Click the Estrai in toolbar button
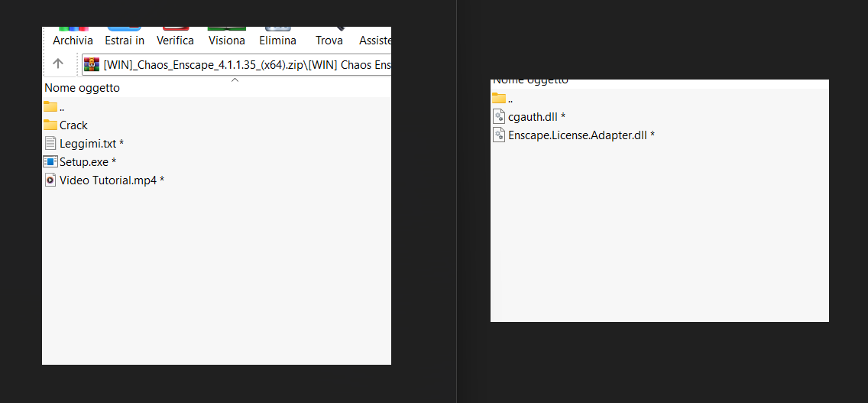The height and width of the screenshot is (403, 868). point(125,37)
